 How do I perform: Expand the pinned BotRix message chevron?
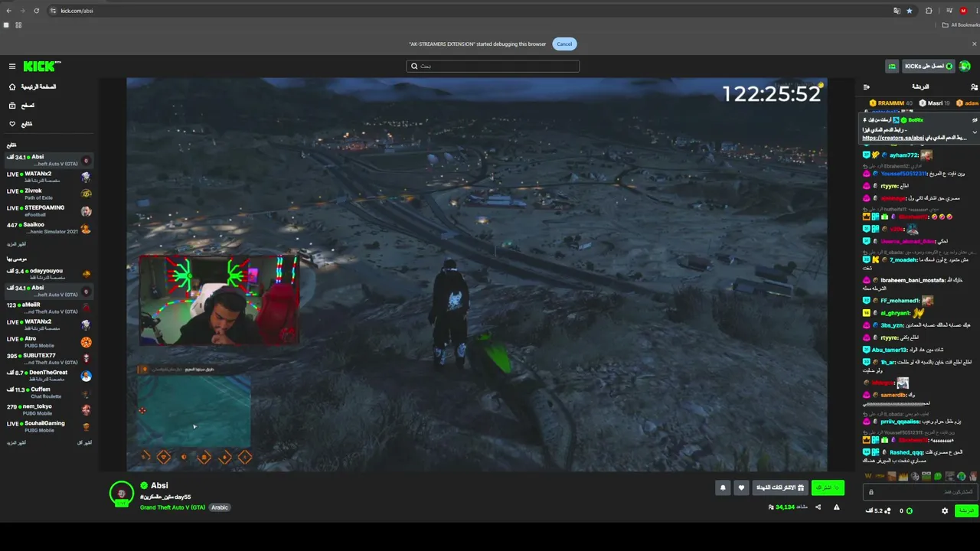pos(975,132)
